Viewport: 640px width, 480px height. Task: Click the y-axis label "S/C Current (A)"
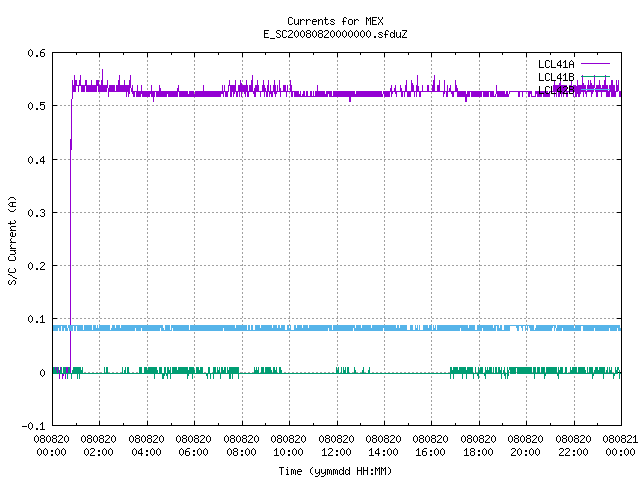pos(12,241)
